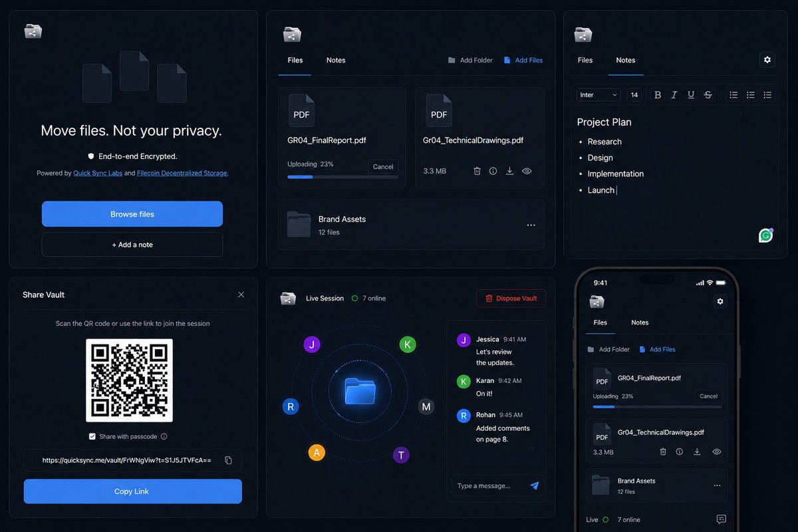Open the Quick Sync Labs link
This screenshot has width=798, height=532.
98,173
